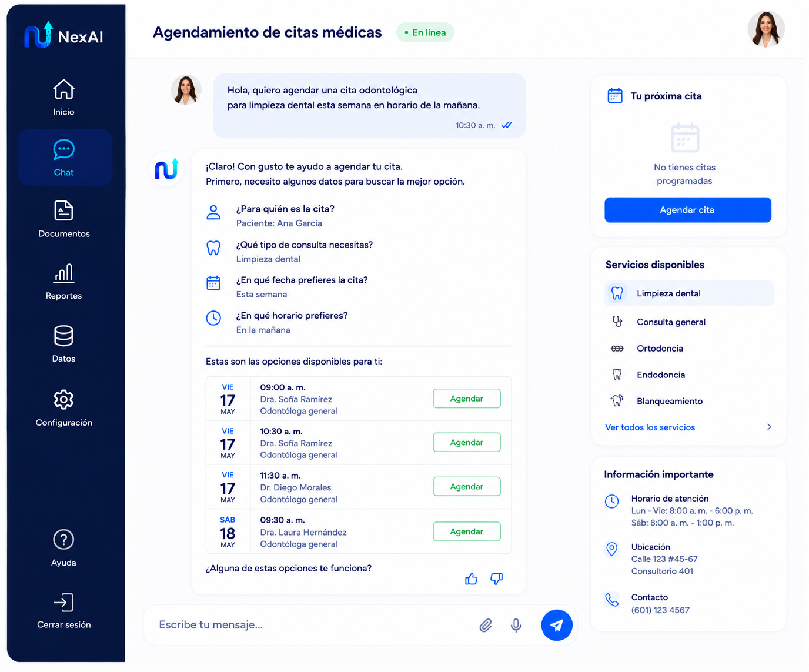The height and width of the screenshot is (672, 809).
Task: Start voice input with the microphone icon
Action: click(516, 625)
